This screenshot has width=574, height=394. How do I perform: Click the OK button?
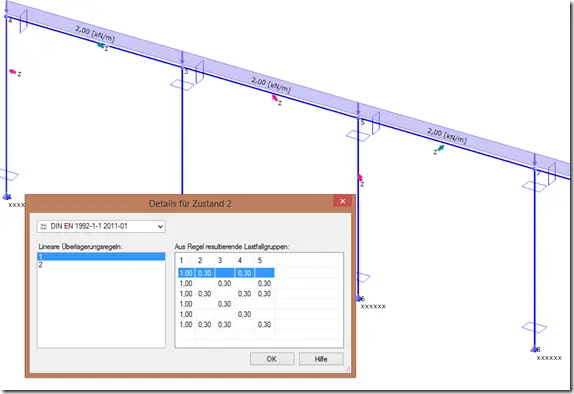click(272, 359)
